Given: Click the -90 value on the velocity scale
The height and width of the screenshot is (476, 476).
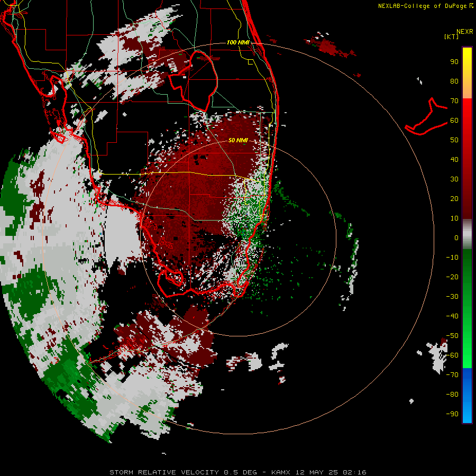Looking at the screenshot, I should (452, 414).
